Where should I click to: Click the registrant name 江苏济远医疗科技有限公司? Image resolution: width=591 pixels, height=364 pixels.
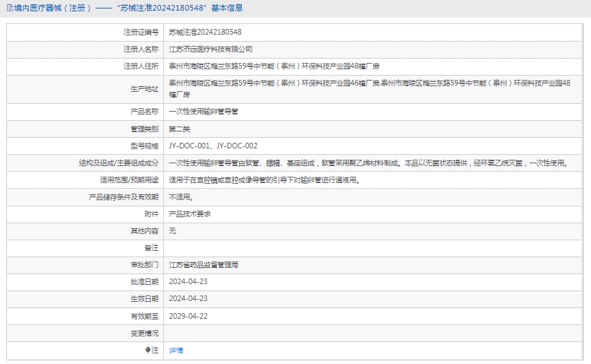pos(210,49)
